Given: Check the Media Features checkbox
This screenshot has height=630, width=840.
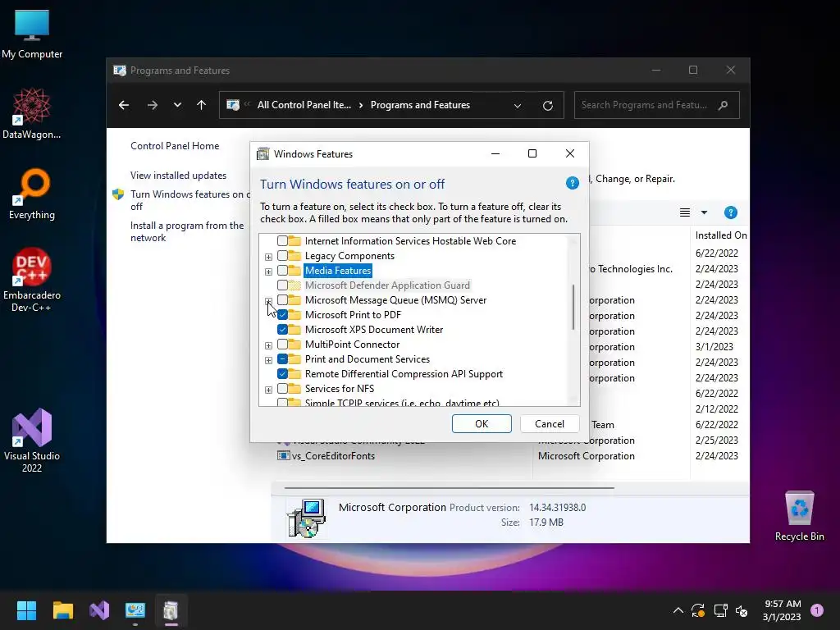Looking at the screenshot, I should [282, 271].
